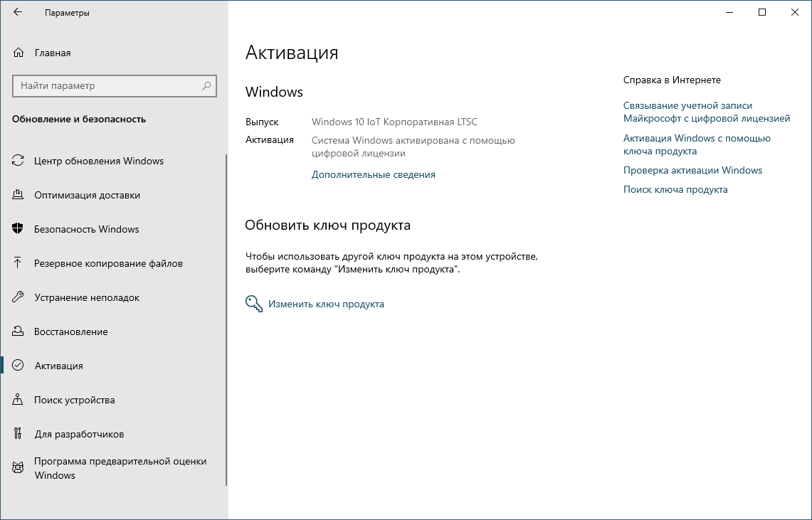Open Дополнительные сведения link
Viewport: 812px width, 520px height.
(x=374, y=175)
